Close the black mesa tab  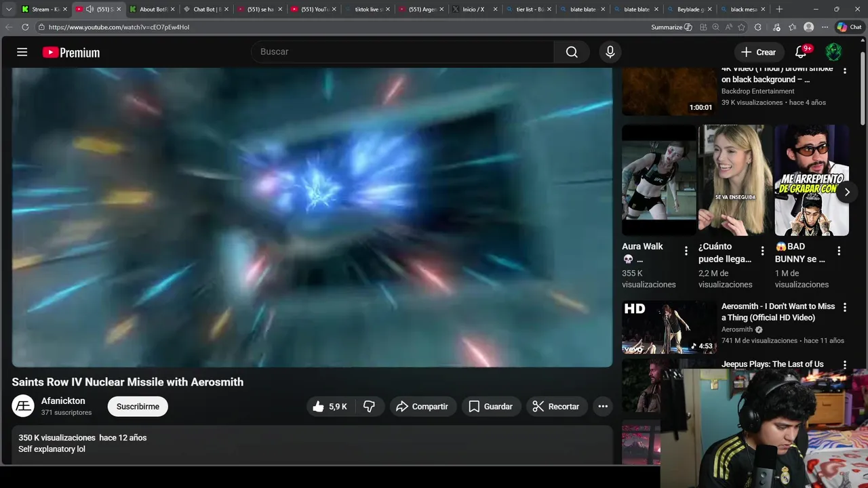pyautogui.click(x=764, y=9)
